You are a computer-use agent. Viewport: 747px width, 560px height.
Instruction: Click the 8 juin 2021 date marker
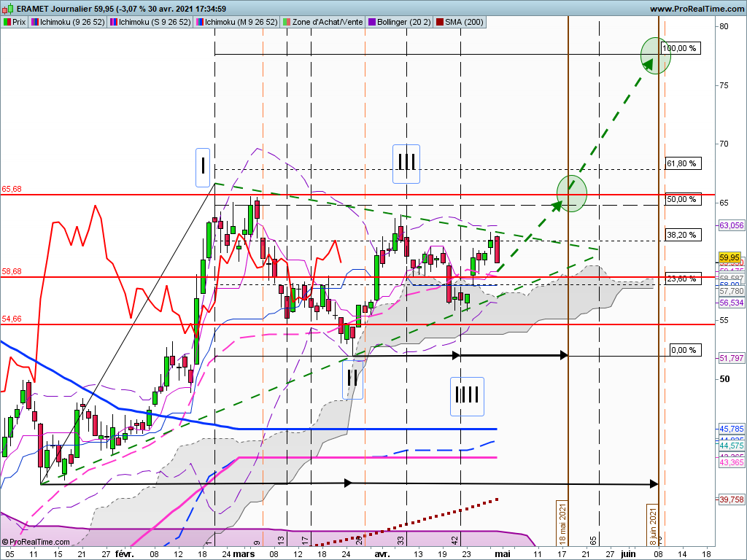click(x=653, y=526)
